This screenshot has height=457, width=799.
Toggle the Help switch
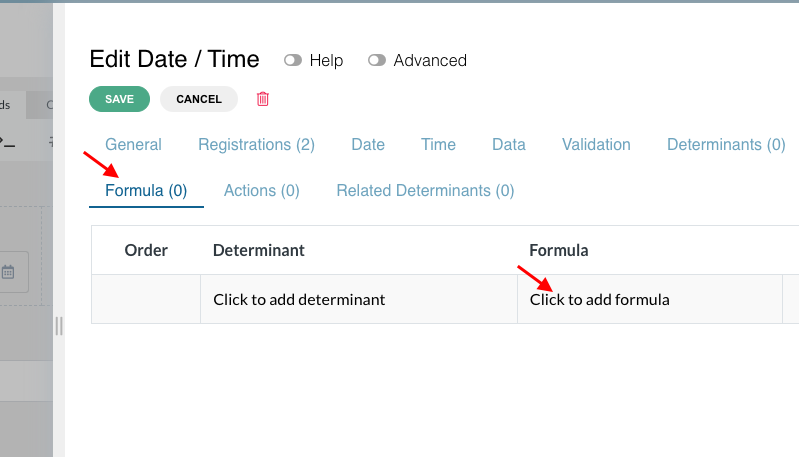click(x=293, y=60)
